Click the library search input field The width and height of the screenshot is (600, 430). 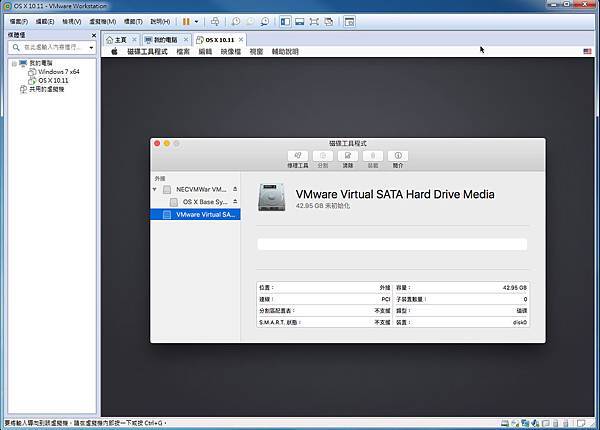pyautogui.click(x=50, y=47)
